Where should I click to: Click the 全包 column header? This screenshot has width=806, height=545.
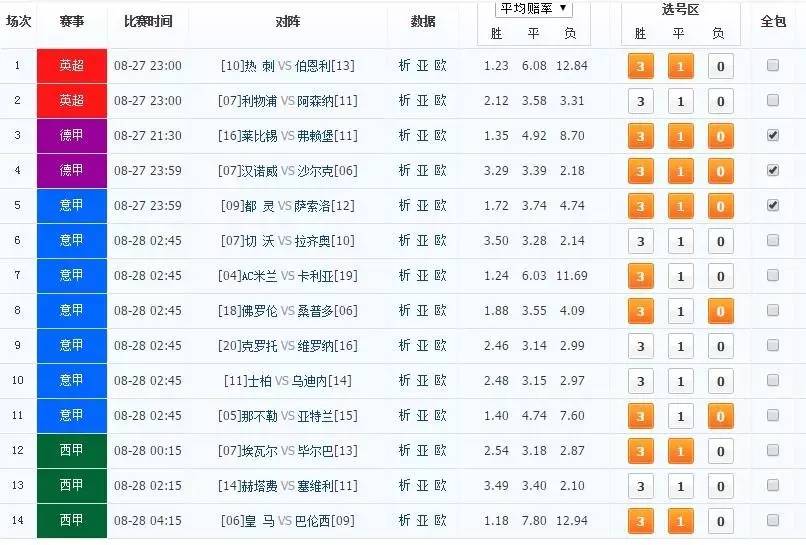[773, 22]
